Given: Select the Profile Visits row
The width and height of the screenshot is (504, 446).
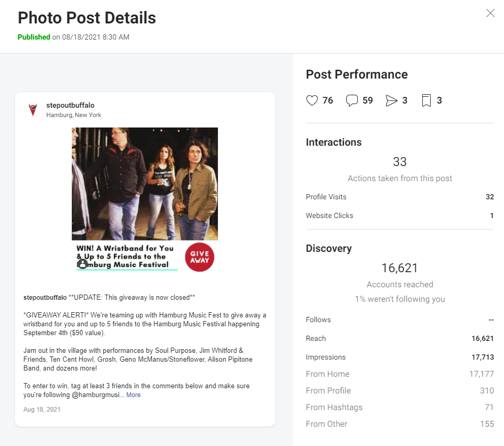Looking at the screenshot, I should [400, 197].
